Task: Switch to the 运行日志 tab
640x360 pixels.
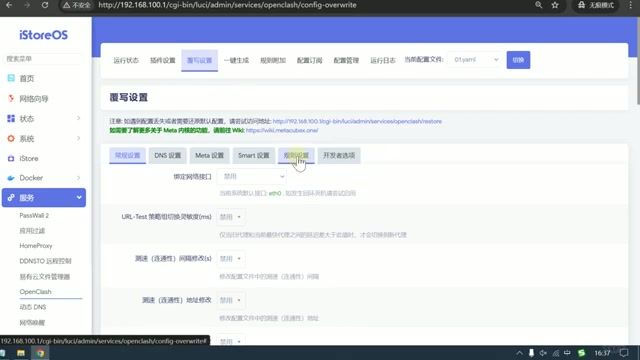Action: [x=383, y=60]
